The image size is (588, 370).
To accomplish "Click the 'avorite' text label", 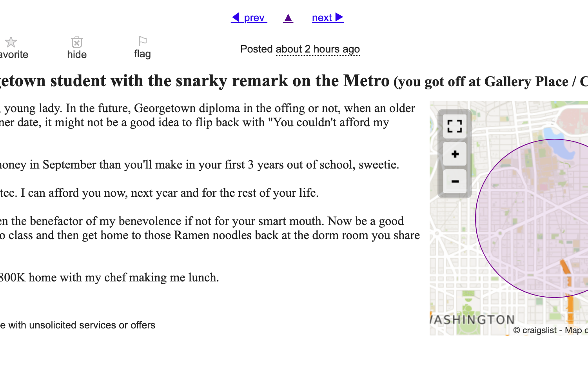I will click(x=14, y=54).
